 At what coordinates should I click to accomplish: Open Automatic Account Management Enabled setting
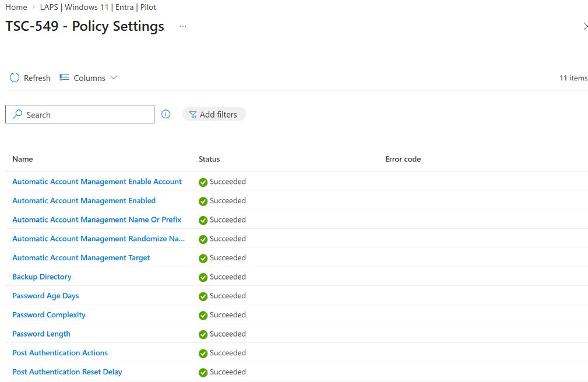click(84, 200)
